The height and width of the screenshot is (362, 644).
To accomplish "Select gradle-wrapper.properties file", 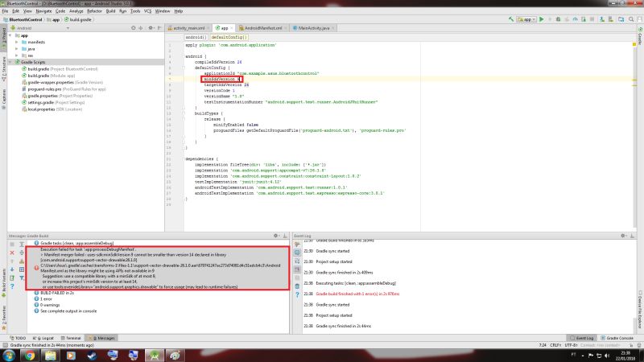I will (x=62, y=83).
